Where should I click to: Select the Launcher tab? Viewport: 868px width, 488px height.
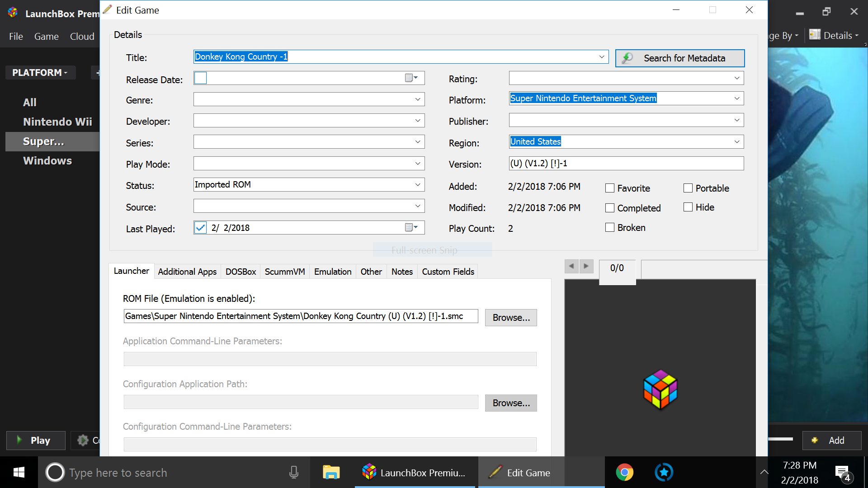pos(131,271)
